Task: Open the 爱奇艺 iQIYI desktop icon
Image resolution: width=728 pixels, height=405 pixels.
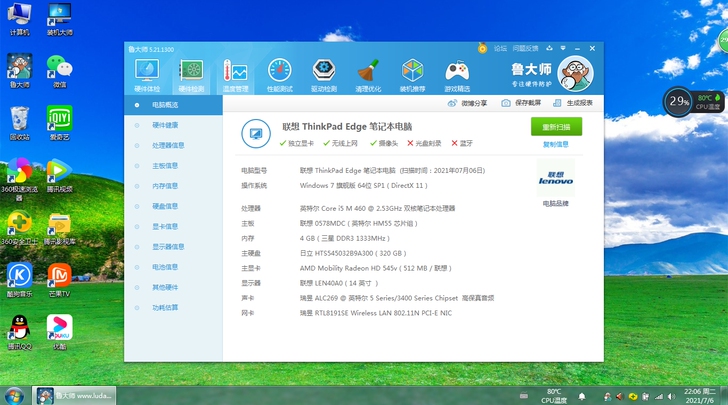Action: click(x=59, y=123)
